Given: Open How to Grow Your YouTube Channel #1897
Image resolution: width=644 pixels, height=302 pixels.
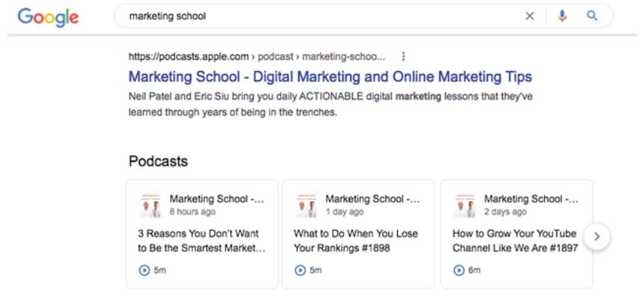Looking at the screenshot, I should pyautogui.click(x=515, y=241).
